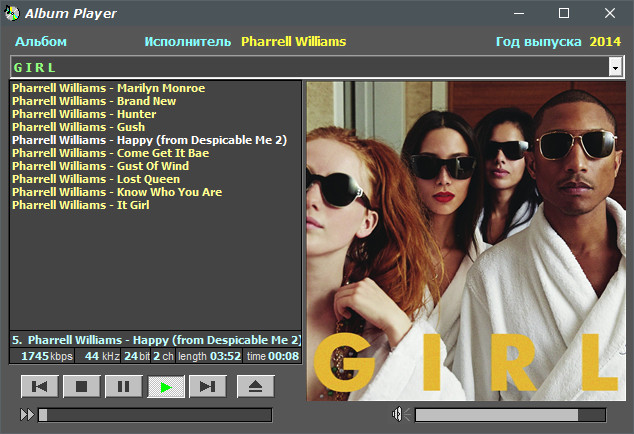Click the previous track button

[x=40, y=386]
